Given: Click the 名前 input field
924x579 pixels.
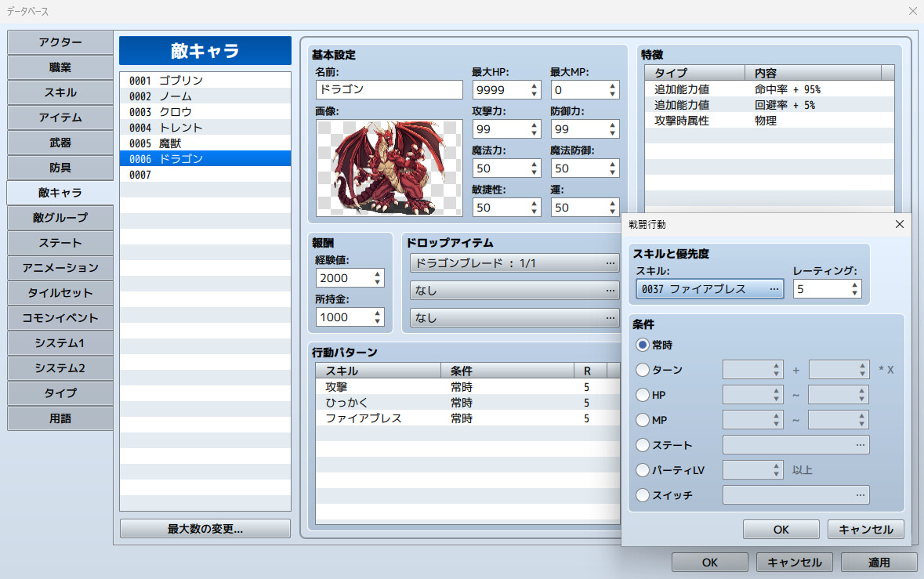Looking at the screenshot, I should coord(388,89).
